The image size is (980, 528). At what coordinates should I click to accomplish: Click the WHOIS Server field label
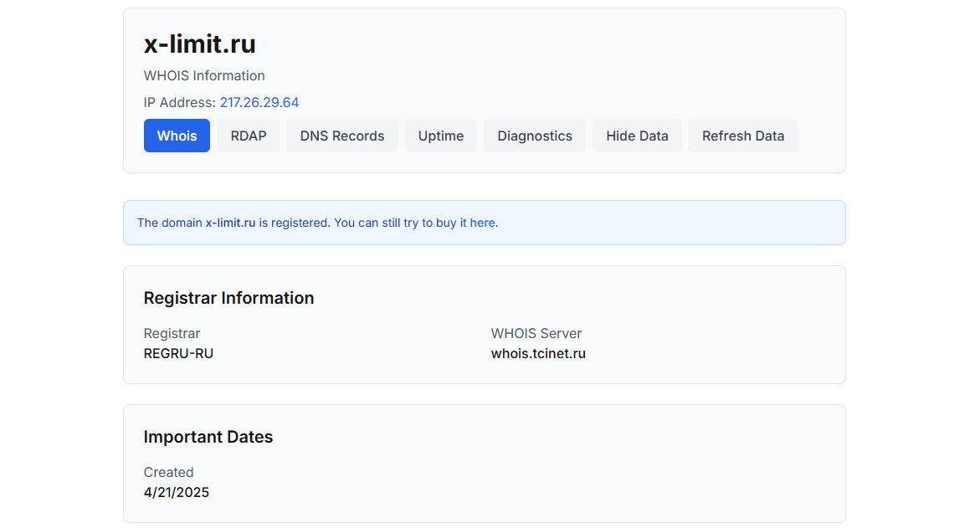[x=536, y=333]
